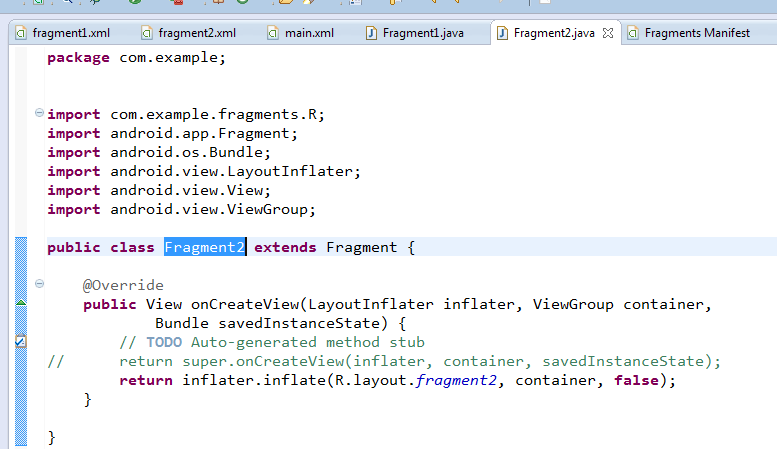This screenshot has width=777, height=449.
Task: Fold the onCreateView method
Action: pos(39,284)
